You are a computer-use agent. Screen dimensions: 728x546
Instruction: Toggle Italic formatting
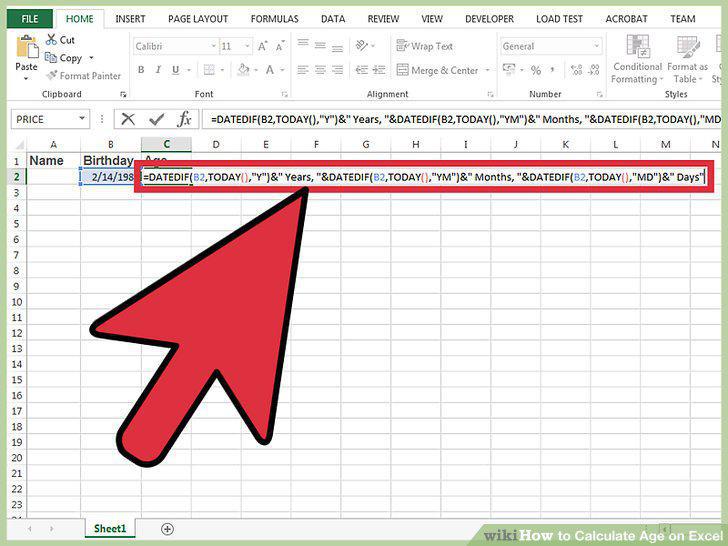[158, 70]
